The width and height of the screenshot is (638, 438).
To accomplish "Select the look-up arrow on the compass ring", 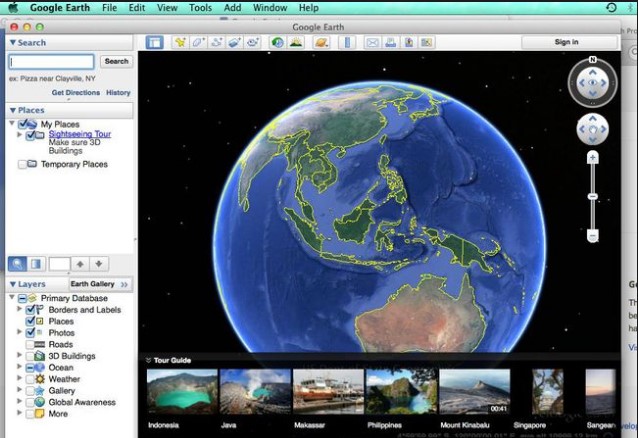I will 592,72.
